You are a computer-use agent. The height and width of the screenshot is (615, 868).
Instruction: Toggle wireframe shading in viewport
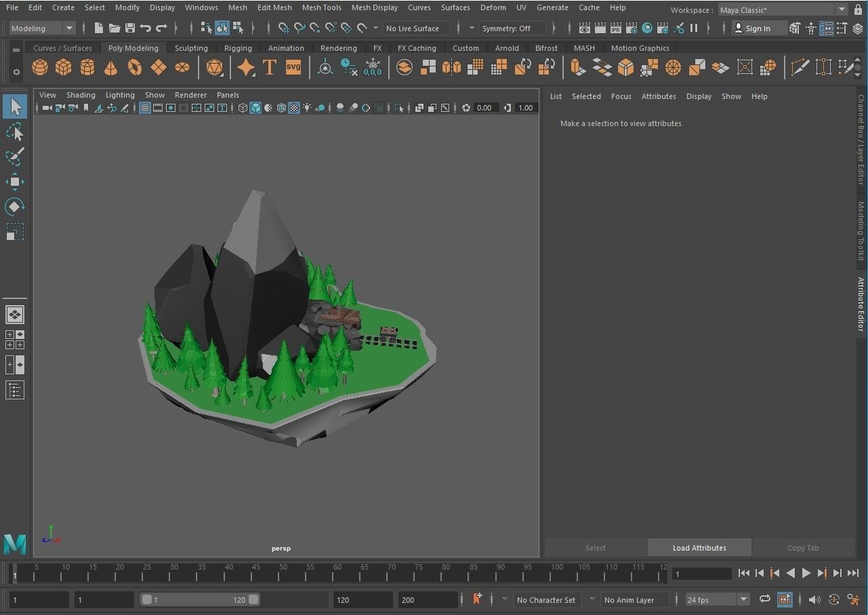click(243, 108)
